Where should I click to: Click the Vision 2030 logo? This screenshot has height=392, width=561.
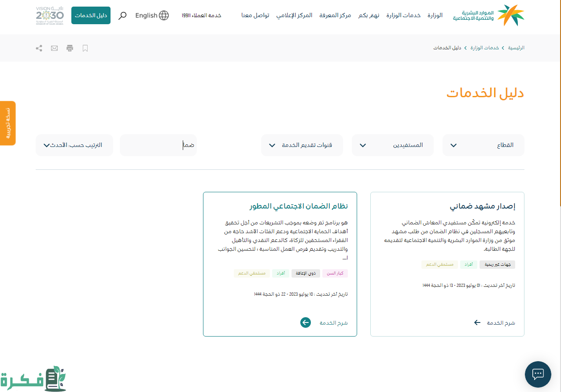50,15
